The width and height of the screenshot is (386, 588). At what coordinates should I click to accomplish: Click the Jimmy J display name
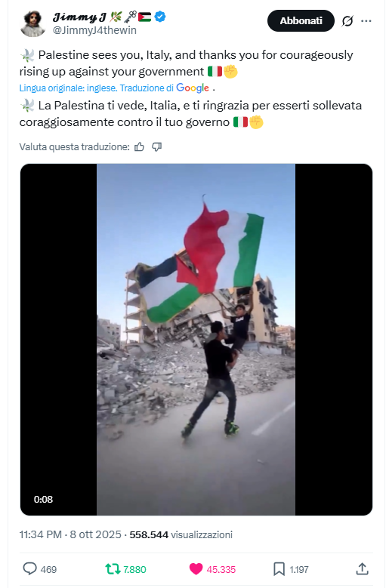pos(79,17)
